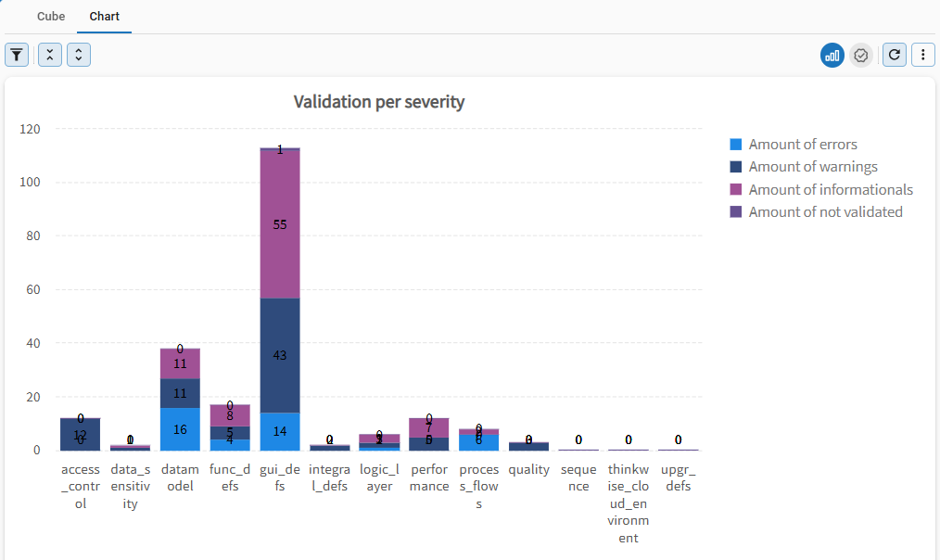Click the expand all icon
This screenshot has height=560, width=940.
click(x=79, y=55)
